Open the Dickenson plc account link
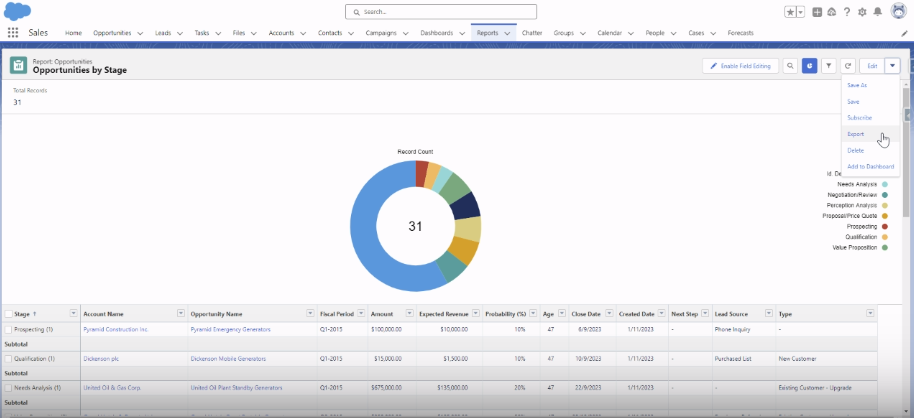This screenshot has height=418, width=914. [x=101, y=359]
